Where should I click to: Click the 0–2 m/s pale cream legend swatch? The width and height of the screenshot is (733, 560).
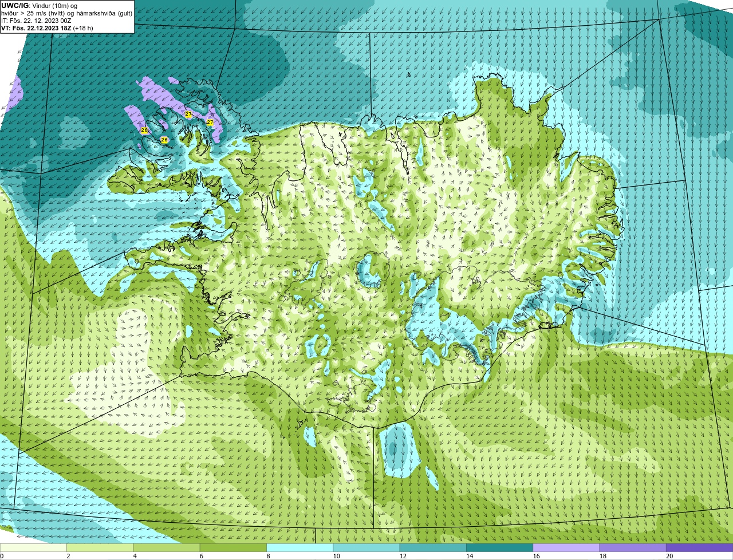(34, 547)
